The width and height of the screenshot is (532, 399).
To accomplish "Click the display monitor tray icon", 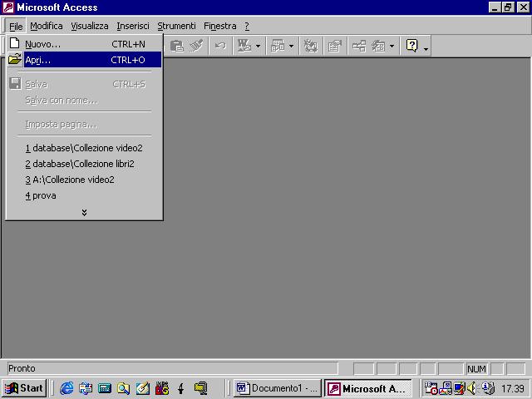I will (460, 388).
